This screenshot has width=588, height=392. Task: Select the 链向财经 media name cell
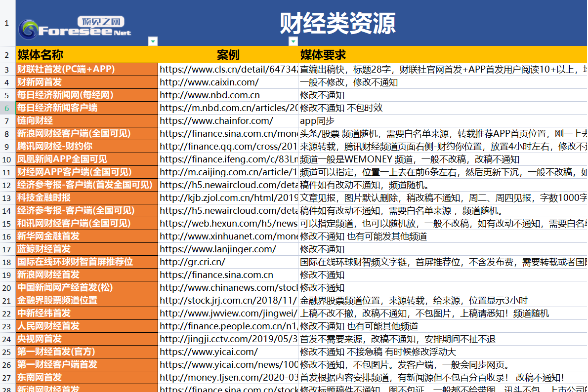click(35, 120)
